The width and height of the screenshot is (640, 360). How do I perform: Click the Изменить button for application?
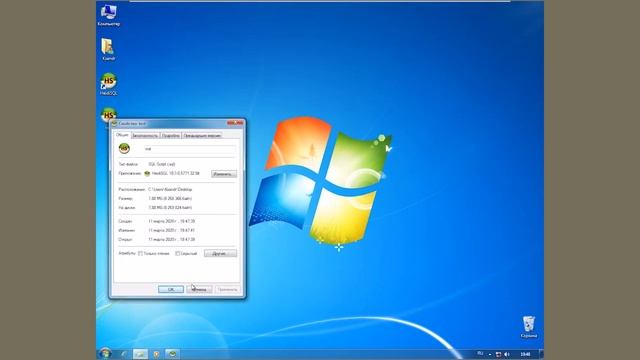pyautogui.click(x=224, y=174)
